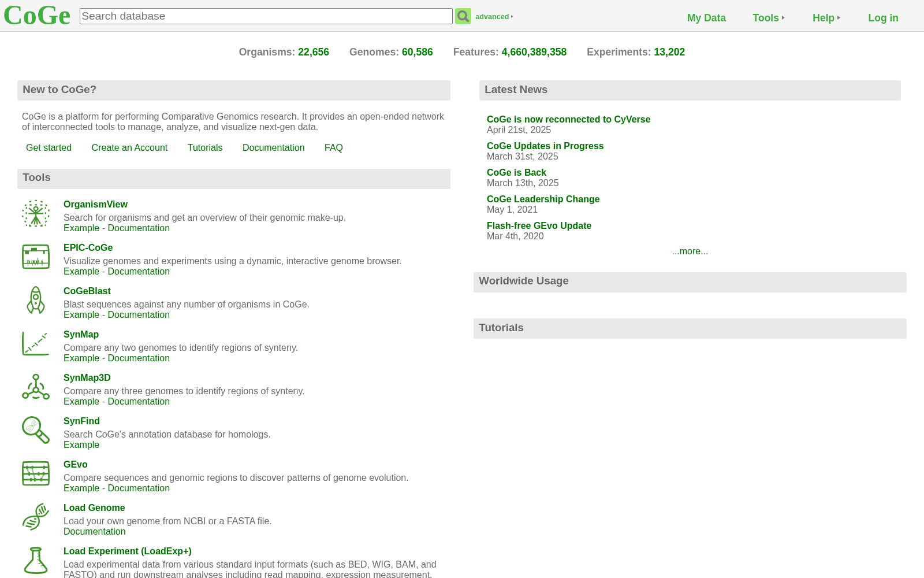Click the Load Genome DNA icon

pyautogui.click(x=36, y=517)
